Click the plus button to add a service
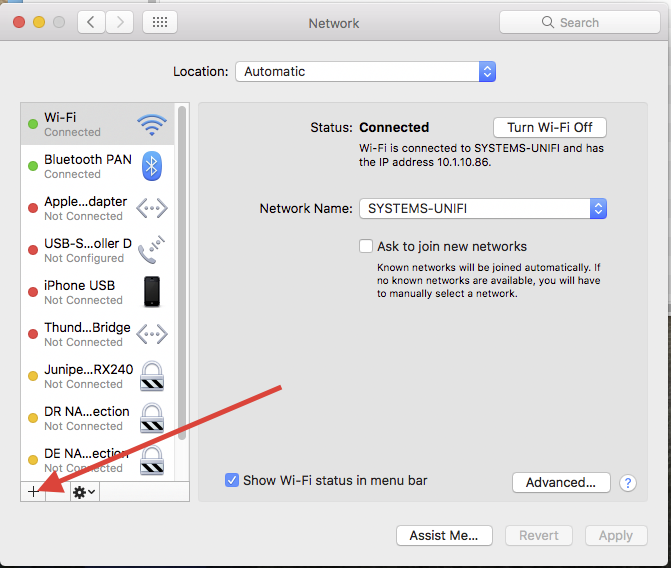This screenshot has width=671, height=568. (x=33, y=492)
